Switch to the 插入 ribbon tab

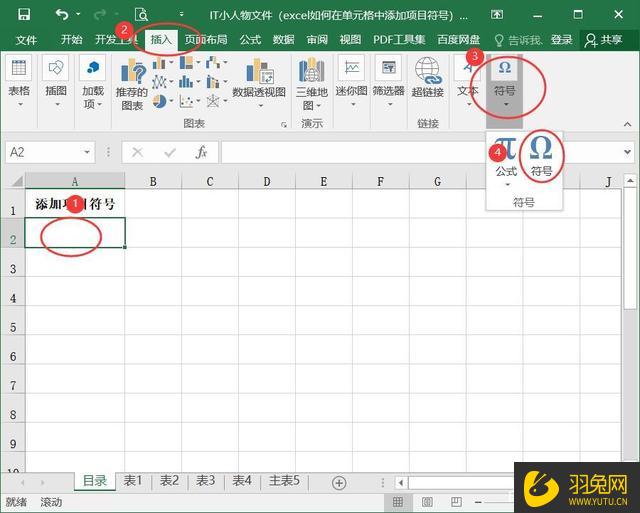[x=161, y=40]
